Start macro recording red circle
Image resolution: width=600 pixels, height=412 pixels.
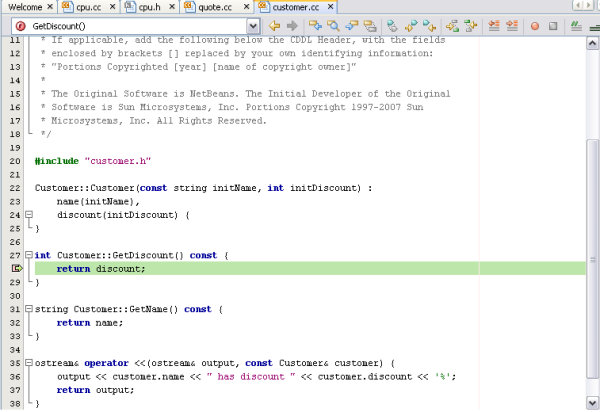click(535, 26)
